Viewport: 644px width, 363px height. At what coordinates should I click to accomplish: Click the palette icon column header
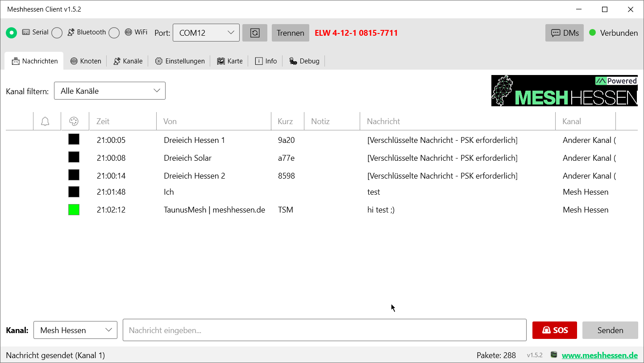coord(74,121)
